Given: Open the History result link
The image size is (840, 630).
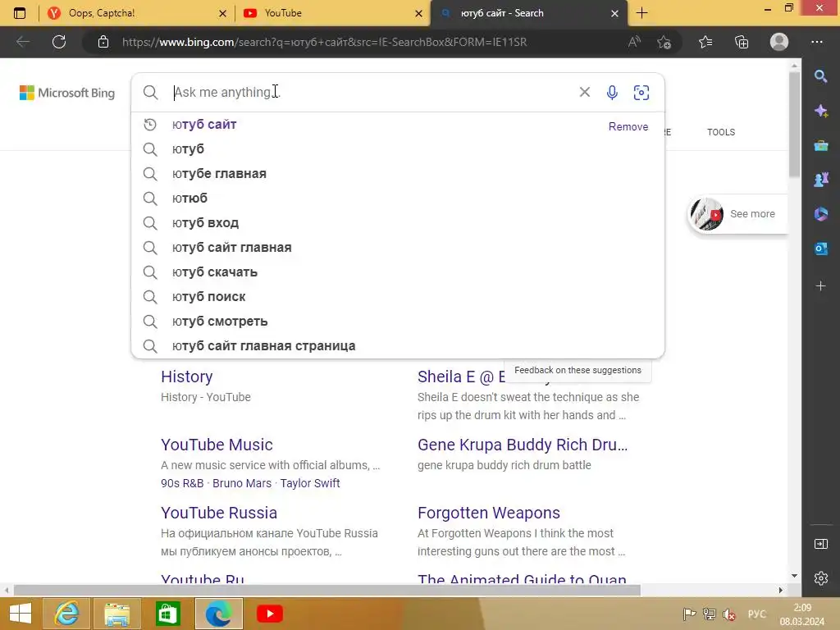Looking at the screenshot, I should coord(187,377).
